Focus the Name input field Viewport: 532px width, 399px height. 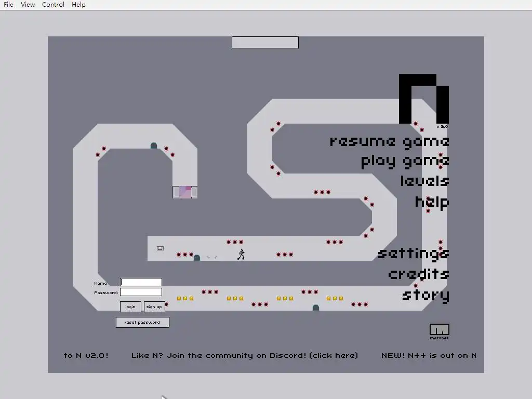[141, 282]
